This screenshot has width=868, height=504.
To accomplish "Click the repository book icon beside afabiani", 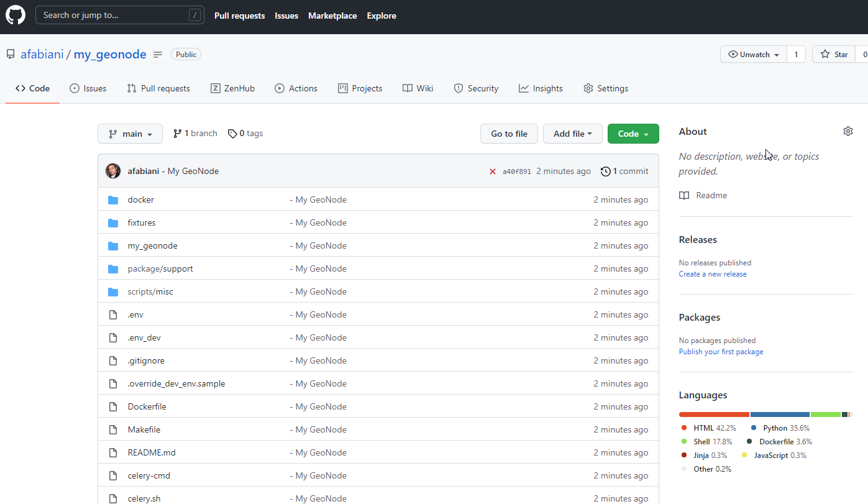I will click(11, 54).
